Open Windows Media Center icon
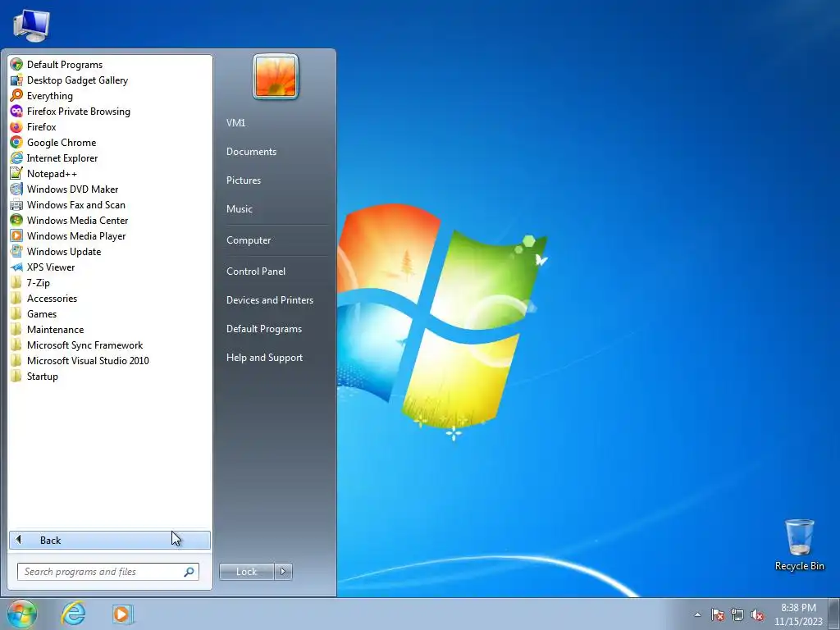This screenshot has width=840, height=630. tap(16, 220)
